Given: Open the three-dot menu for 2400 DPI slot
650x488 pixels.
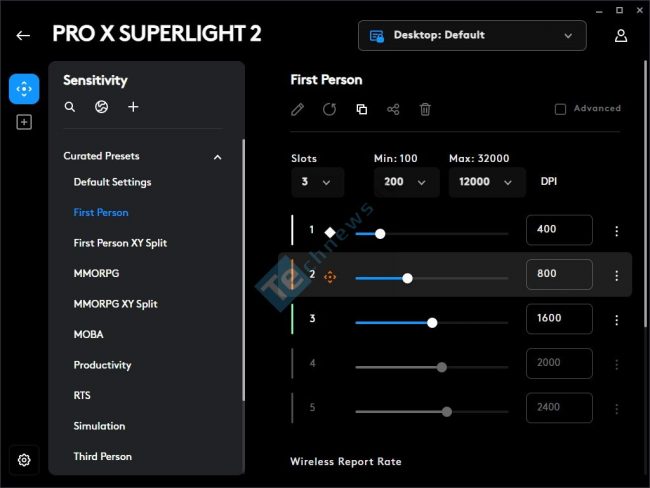Looking at the screenshot, I should pos(616,409).
